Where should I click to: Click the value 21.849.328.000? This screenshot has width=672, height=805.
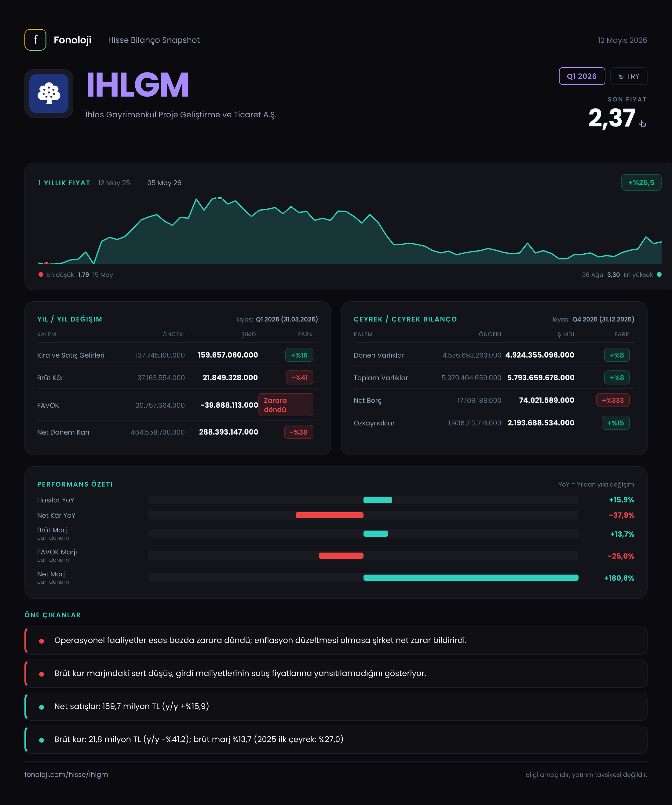[230, 377]
